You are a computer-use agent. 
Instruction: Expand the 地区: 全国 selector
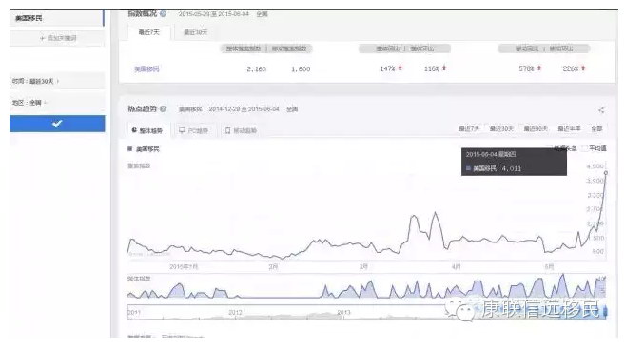[x=57, y=103]
